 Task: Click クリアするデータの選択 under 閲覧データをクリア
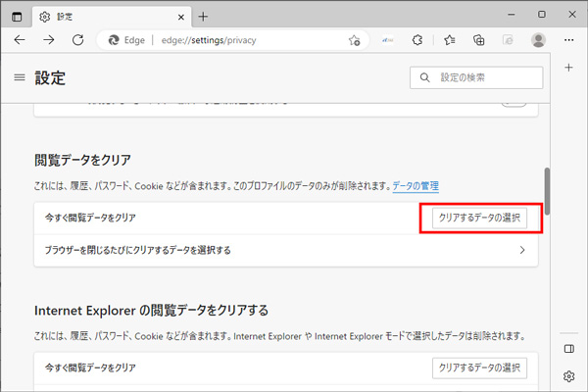(x=479, y=218)
